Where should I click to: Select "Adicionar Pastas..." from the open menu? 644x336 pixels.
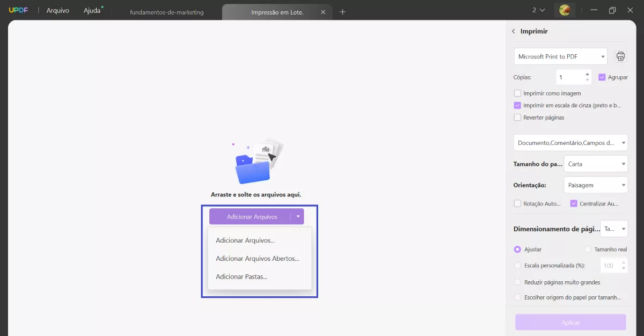pyautogui.click(x=241, y=276)
